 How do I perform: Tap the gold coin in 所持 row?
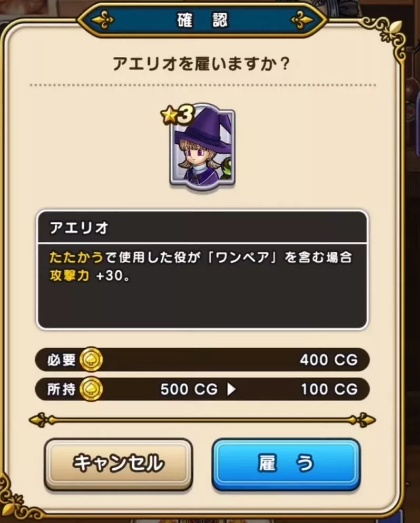(91, 389)
